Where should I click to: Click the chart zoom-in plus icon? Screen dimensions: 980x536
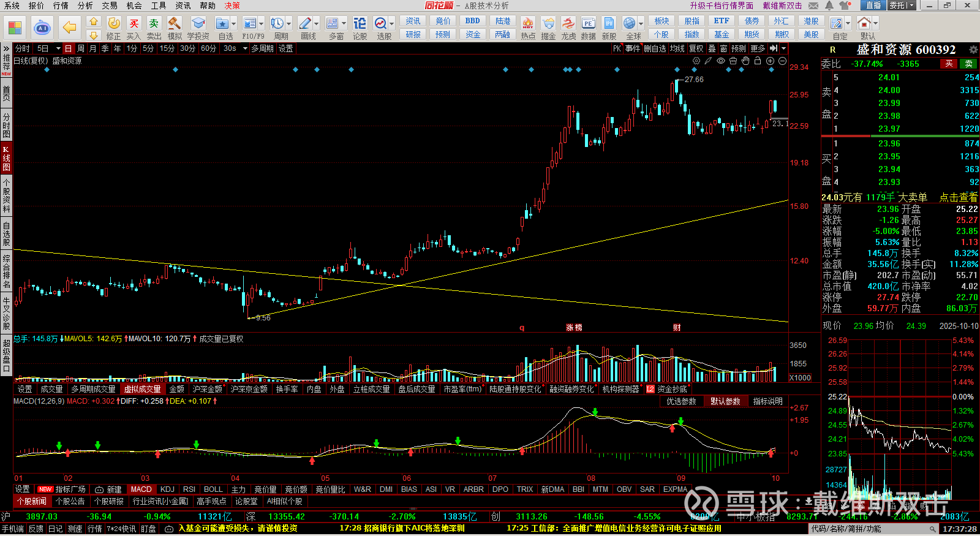(x=770, y=61)
